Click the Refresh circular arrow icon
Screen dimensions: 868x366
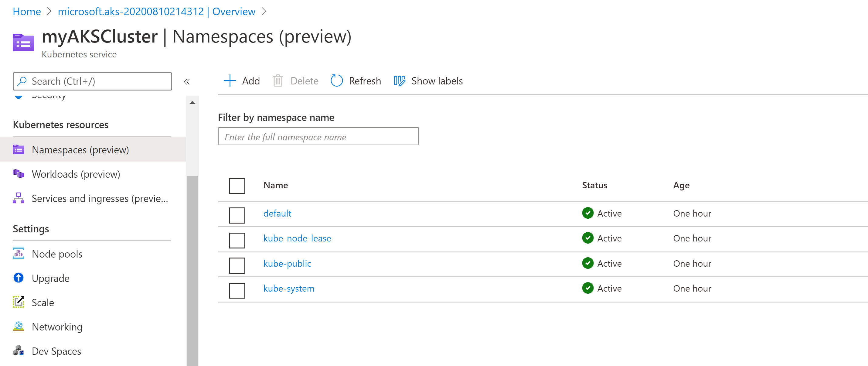tap(336, 81)
